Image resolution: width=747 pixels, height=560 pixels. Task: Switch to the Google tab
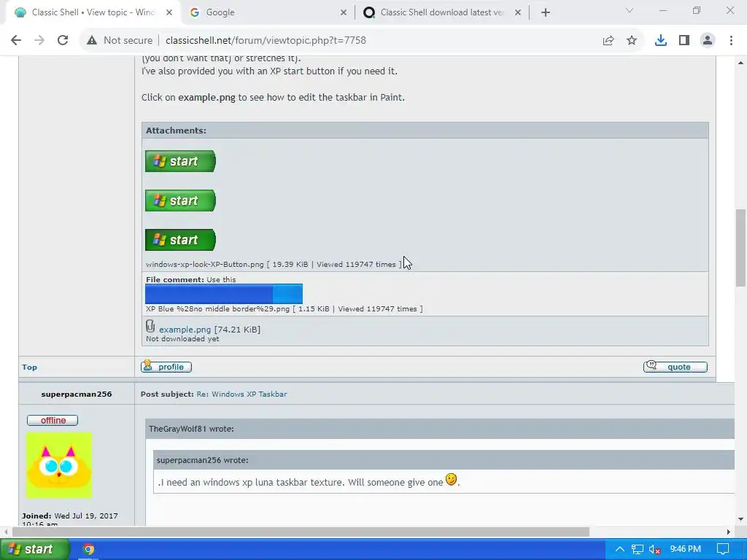pyautogui.click(x=267, y=12)
